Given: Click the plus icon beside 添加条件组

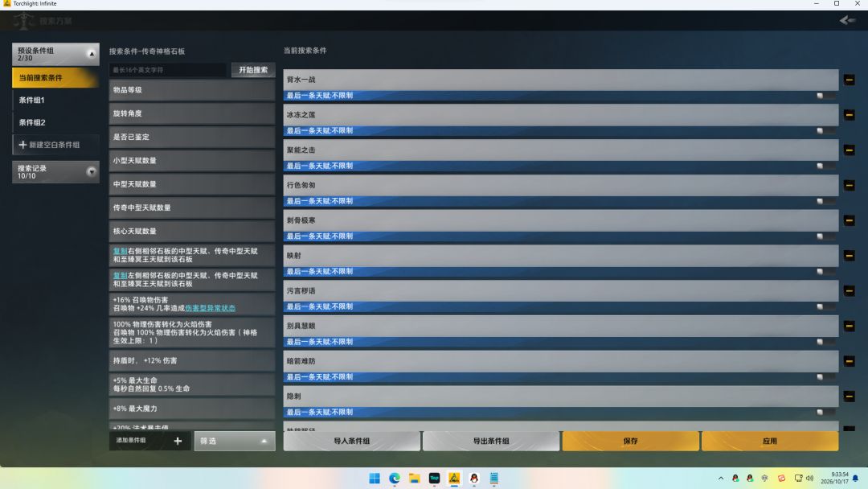Looking at the screenshot, I should pyautogui.click(x=178, y=441).
